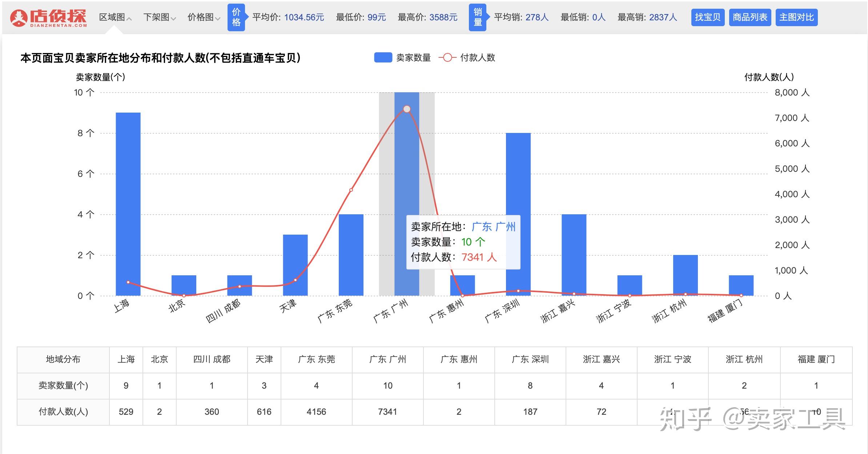Image resolution: width=868 pixels, height=454 pixels.
Task: Click the 商品列表 button
Action: (x=750, y=17)
